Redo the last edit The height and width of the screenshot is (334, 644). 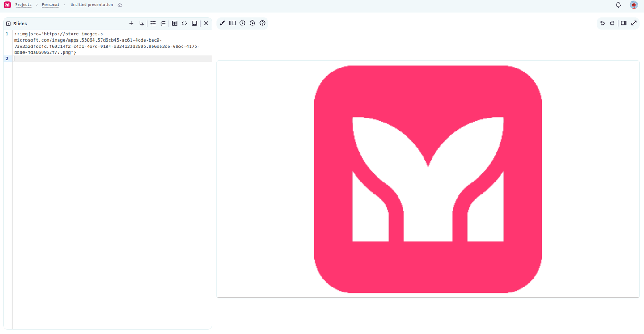pyautogui.click(x=612, y=23)
